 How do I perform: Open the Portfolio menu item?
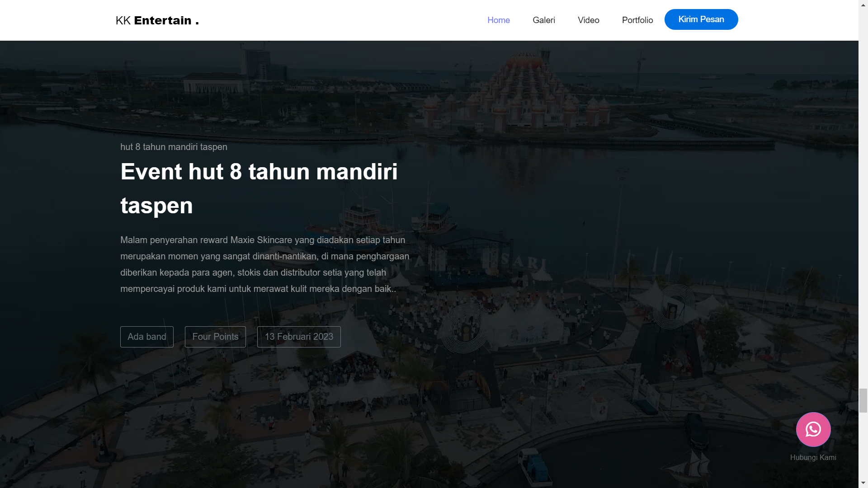pyautogui.click(x=637, y=20)
